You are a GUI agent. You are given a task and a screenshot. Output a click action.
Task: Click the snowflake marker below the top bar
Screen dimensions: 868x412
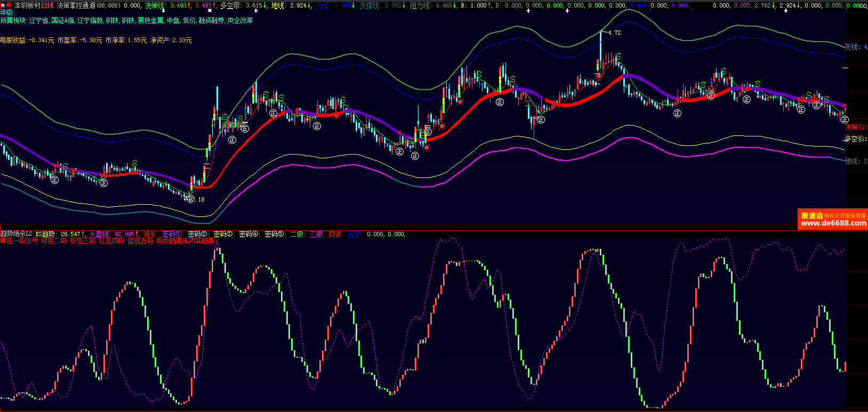pyautogui.click(x=210, y=11)
